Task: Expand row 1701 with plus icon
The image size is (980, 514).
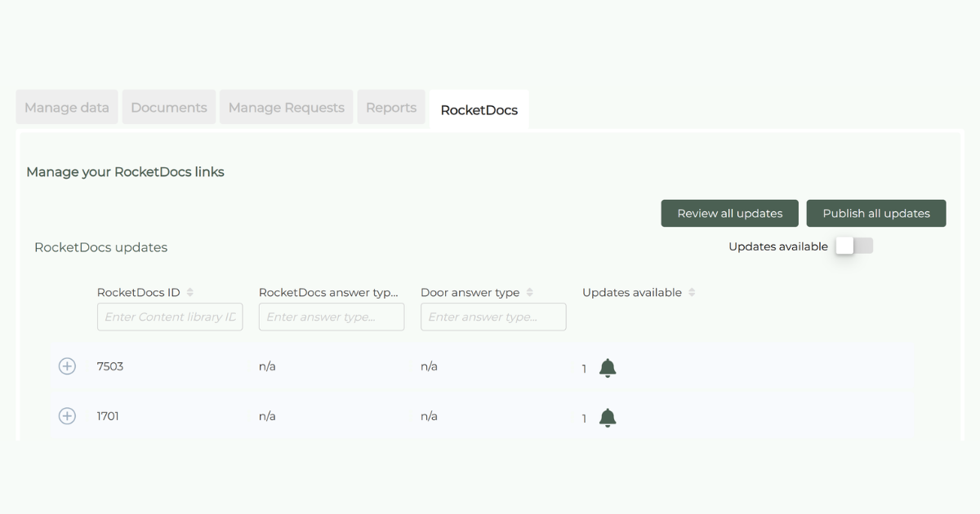Action: (x=67, y=416)
